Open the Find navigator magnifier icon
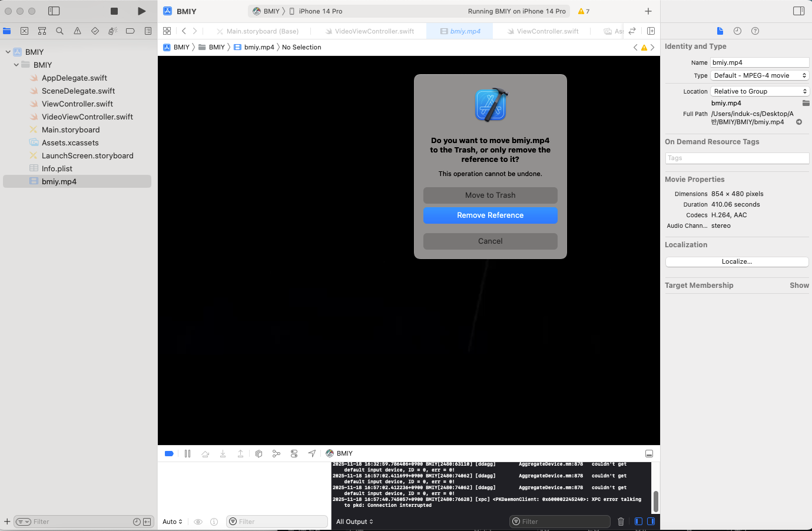 (59, 31)
